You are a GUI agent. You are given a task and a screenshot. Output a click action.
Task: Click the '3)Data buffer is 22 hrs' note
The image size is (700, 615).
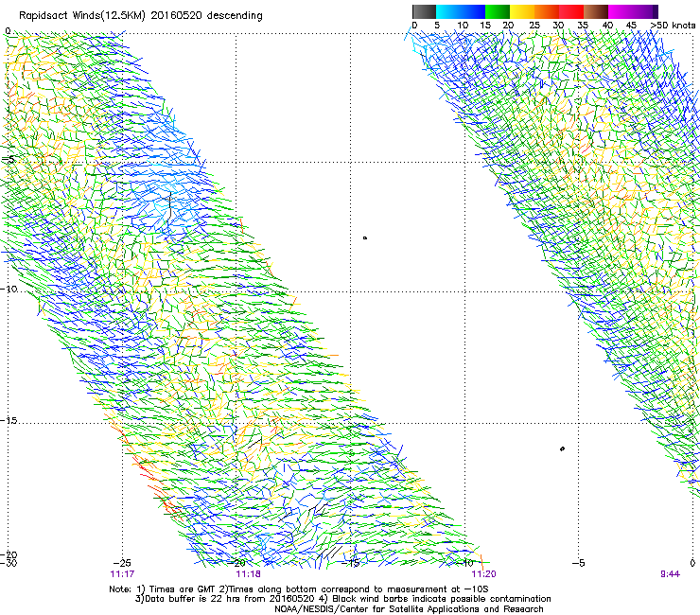click(342, 599)
